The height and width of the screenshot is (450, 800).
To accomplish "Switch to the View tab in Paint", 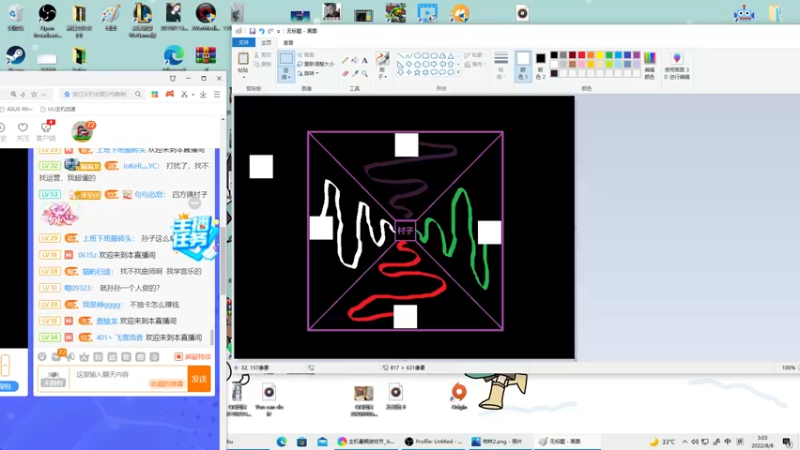I will (288, 42).
